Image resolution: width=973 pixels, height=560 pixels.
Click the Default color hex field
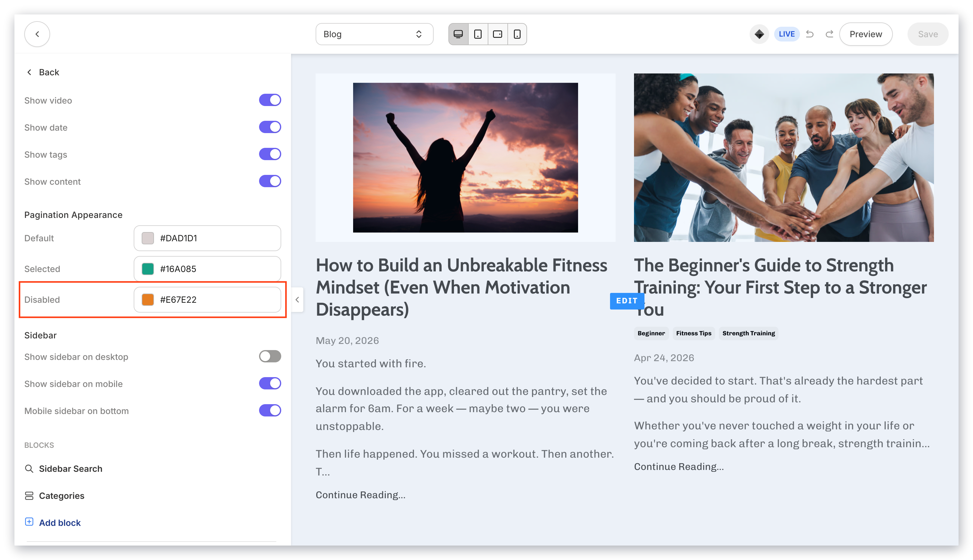207,238
